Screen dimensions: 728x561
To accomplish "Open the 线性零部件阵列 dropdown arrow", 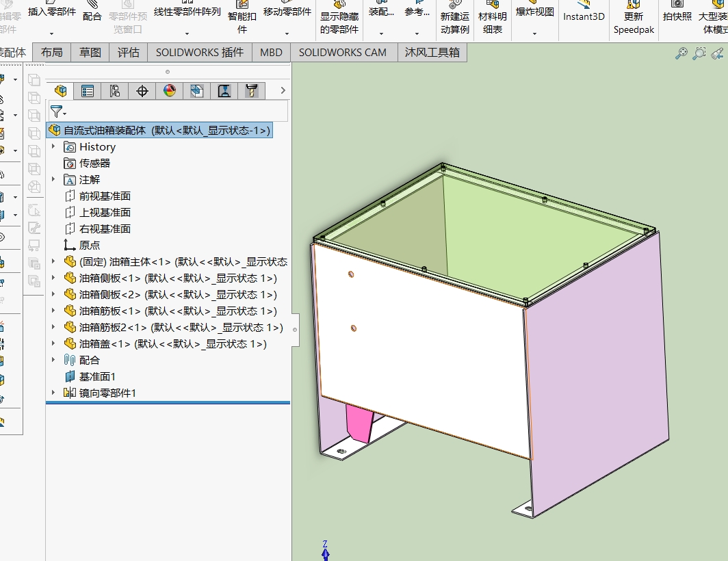I will (x=187, y=33).
